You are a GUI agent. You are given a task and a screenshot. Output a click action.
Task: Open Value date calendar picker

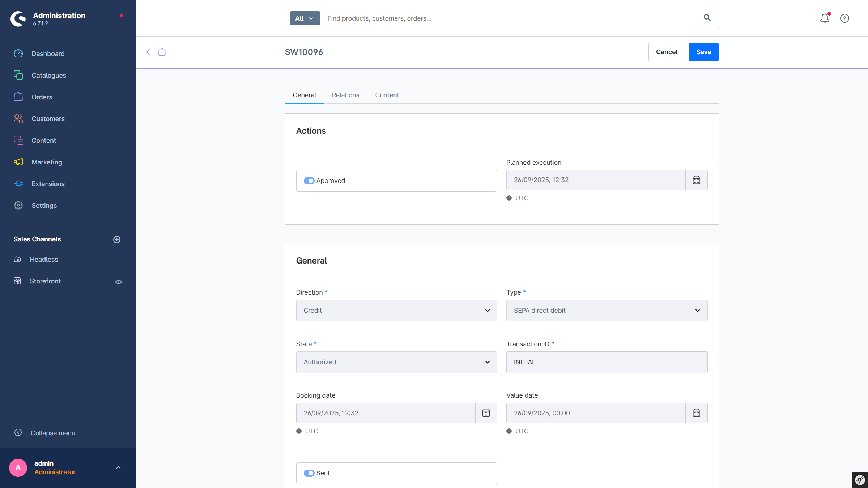point(696,413)
